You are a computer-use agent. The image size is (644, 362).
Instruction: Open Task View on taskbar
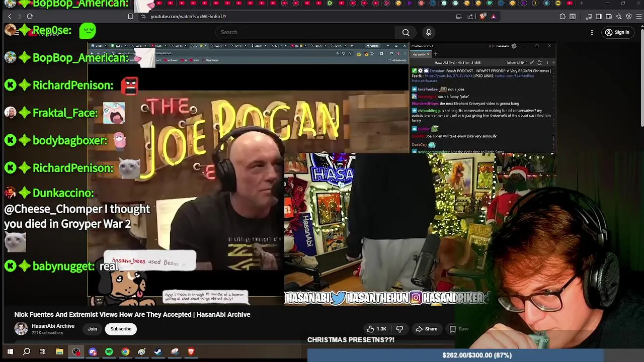pos(43,352)
